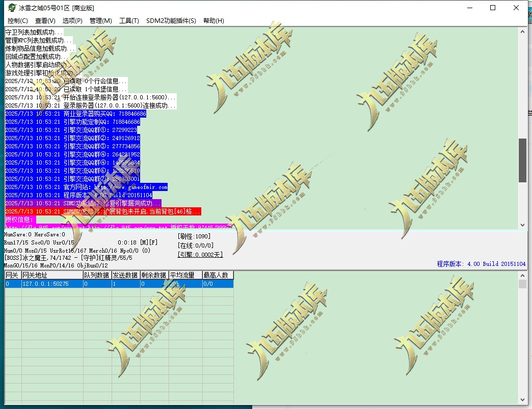The height and width of the screenshot is (409, 532).
Task: Click the application icon in title bar
Action: click(x=12, y=8)
